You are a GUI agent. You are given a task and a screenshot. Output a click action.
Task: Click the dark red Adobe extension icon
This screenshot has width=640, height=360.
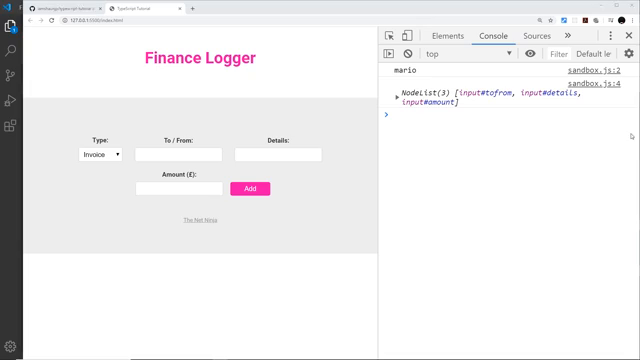coord(585,20)
